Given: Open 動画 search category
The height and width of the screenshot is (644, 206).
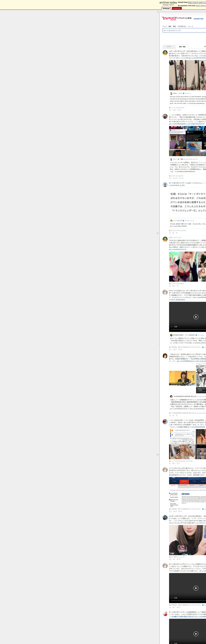Looking at the screenshot, I should pyautogui.click(x=174, y=26).
